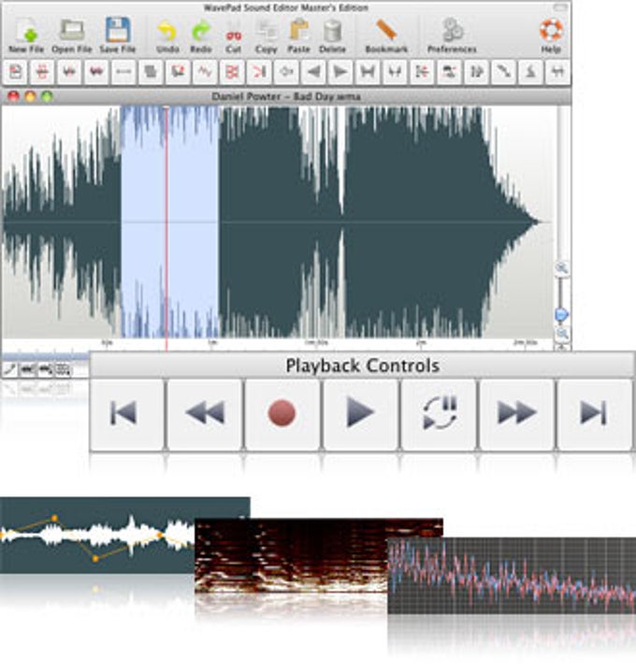Start recording with the red Record button
The width and height of the screenshot is (636, 672).
click(282, 413)
